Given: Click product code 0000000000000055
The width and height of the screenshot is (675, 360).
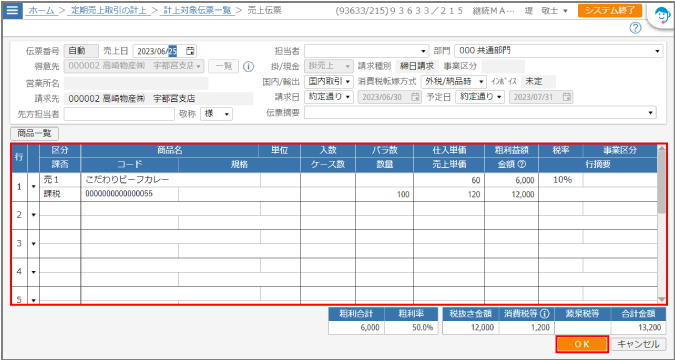Looking at the screenshot, I should tap(119, 194).
